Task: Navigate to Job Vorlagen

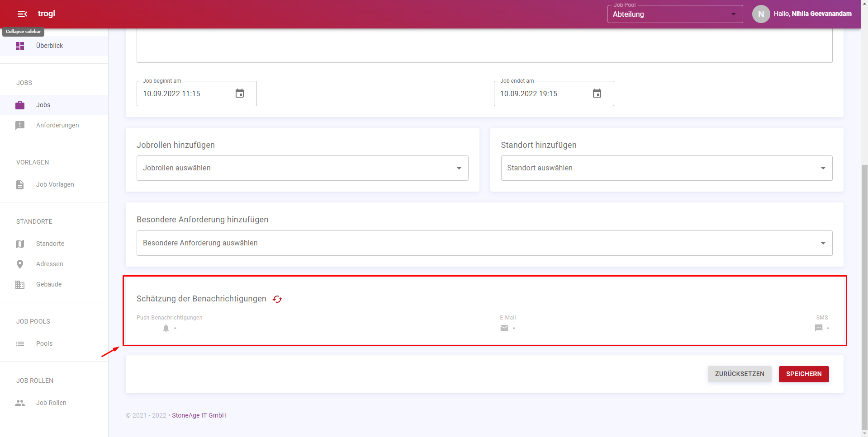Action: point(55,184)
